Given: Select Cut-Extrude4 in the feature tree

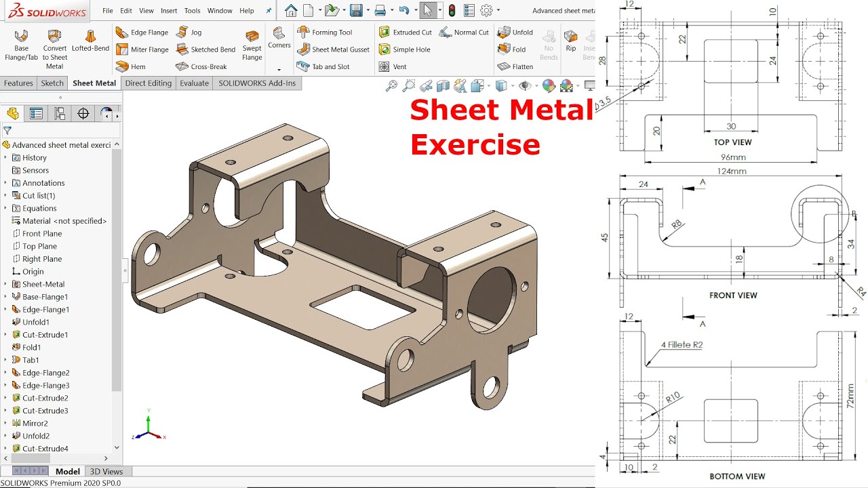Looking at the screenshot, I should tap(45, 449).
